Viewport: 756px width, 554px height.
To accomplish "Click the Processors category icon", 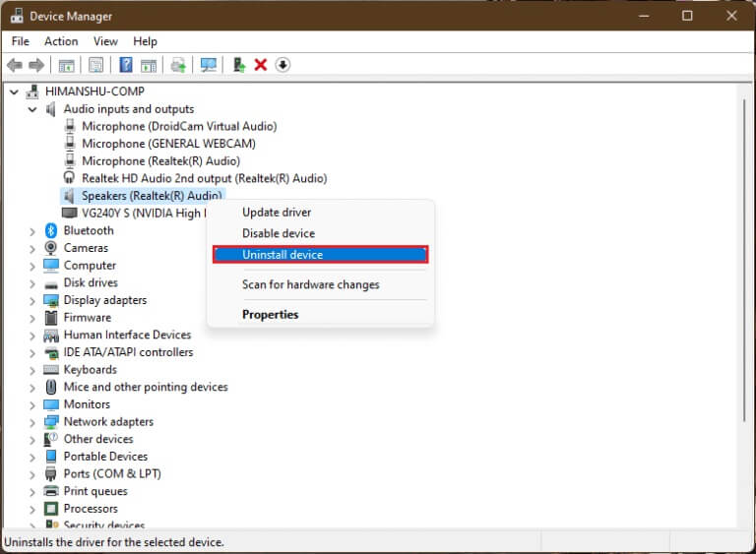I will click(51, 509).
